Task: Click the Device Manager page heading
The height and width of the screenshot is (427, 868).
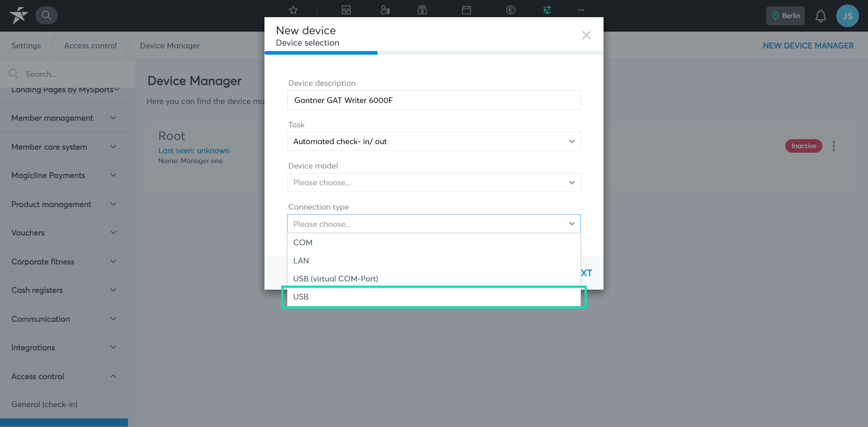Action: point(194,81)
